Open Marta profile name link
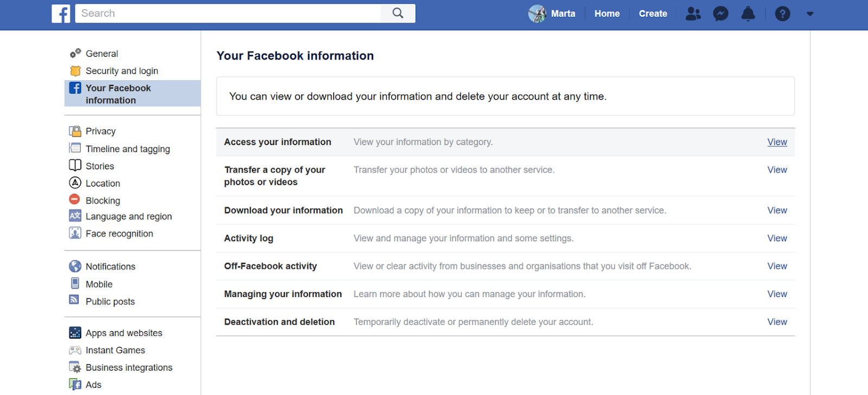 click(x=563, y=14)
